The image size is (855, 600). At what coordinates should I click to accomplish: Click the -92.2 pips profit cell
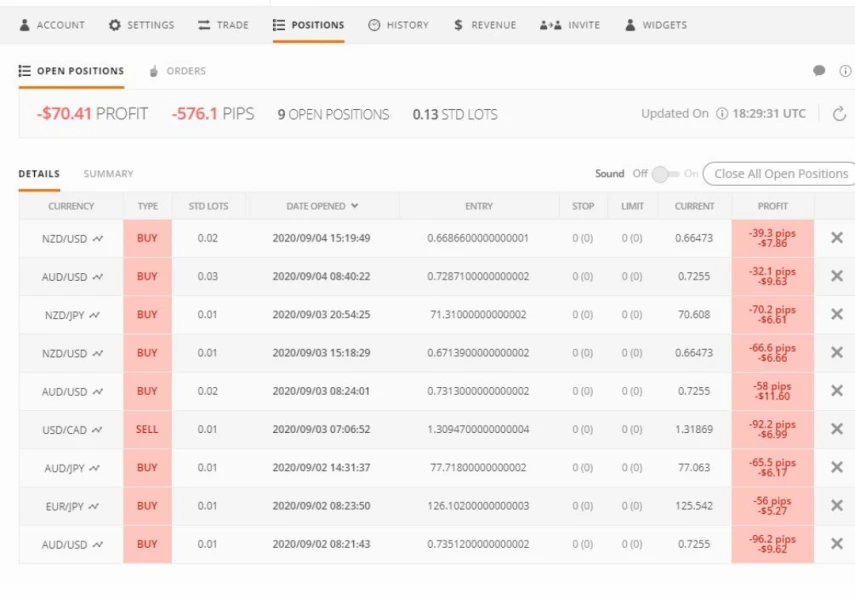pyautogui.click(x=773, y=429)
